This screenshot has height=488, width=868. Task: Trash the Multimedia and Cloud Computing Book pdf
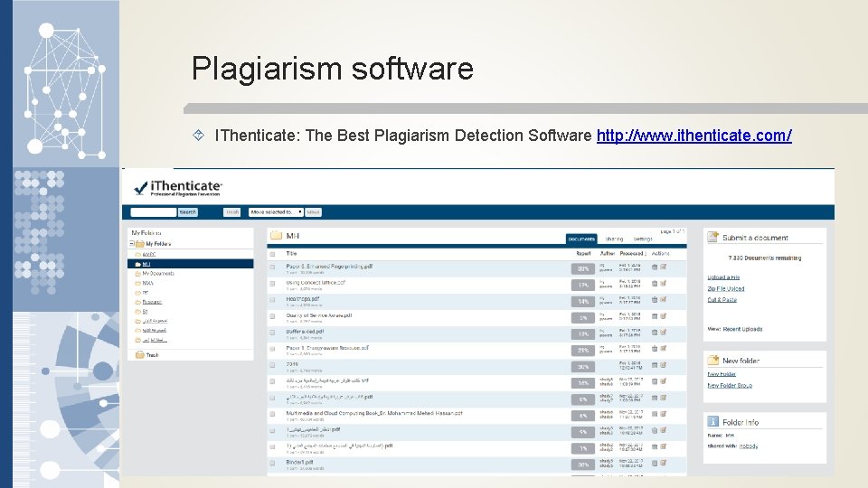(x=655, y=414)
